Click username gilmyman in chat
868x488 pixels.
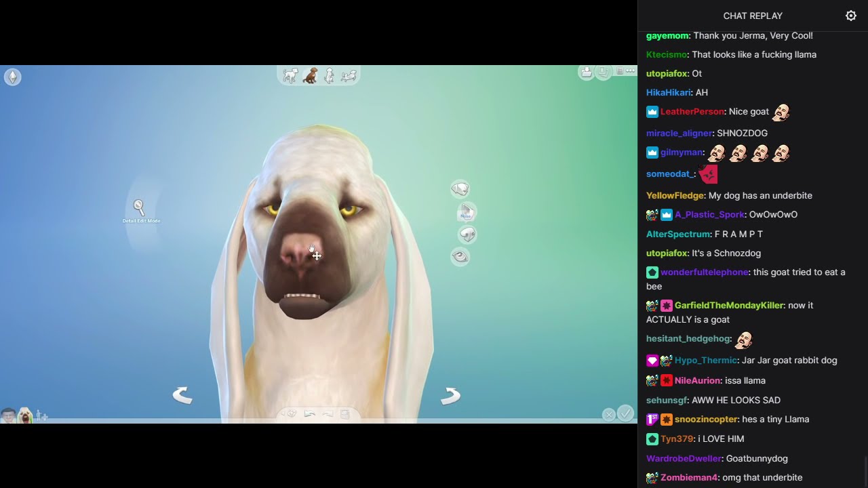(x=682, y=152)
